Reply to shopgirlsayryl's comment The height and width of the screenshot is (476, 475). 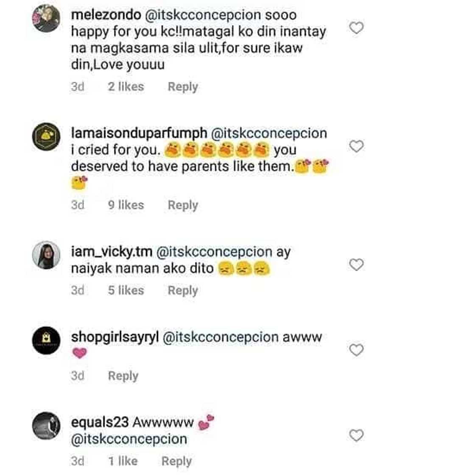(123, 376)
